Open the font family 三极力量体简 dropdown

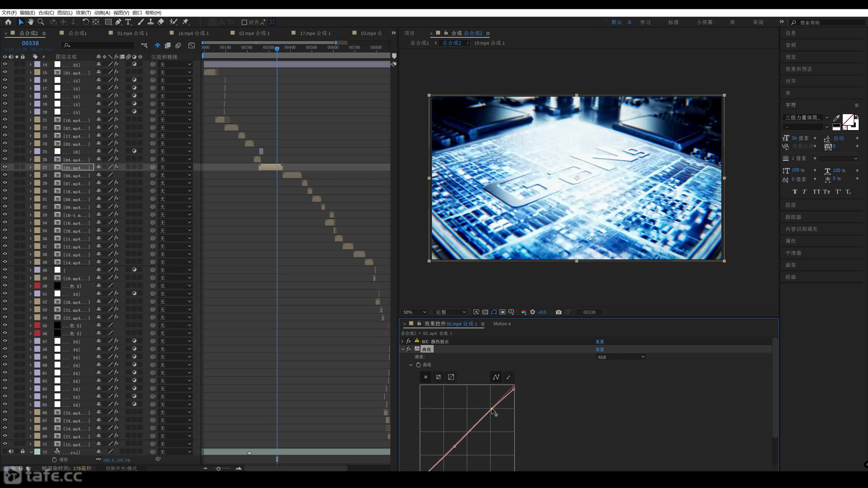click(806, 118)
